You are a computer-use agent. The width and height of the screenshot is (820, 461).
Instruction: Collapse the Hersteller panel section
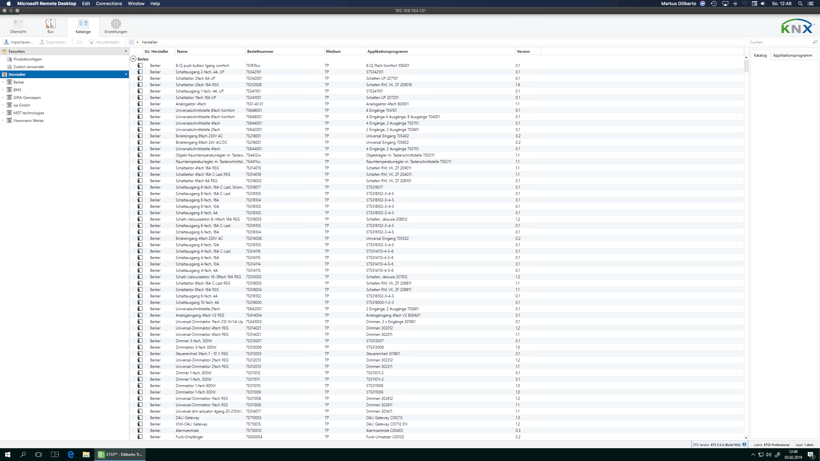(x=126, y=75)
